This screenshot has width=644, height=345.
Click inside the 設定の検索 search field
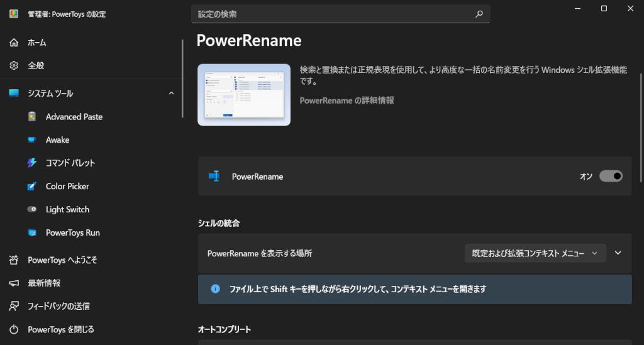click(333, 14)
